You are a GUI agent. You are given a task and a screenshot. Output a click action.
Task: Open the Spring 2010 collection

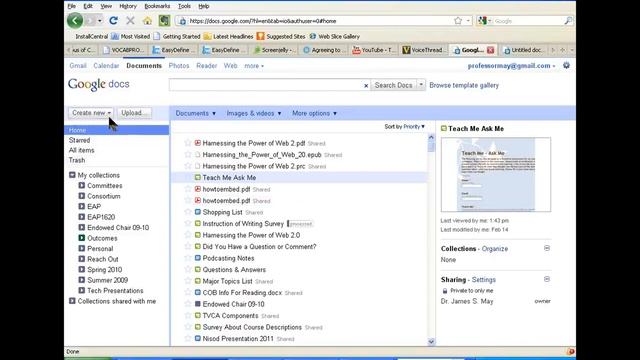click(x=104, y=269)
